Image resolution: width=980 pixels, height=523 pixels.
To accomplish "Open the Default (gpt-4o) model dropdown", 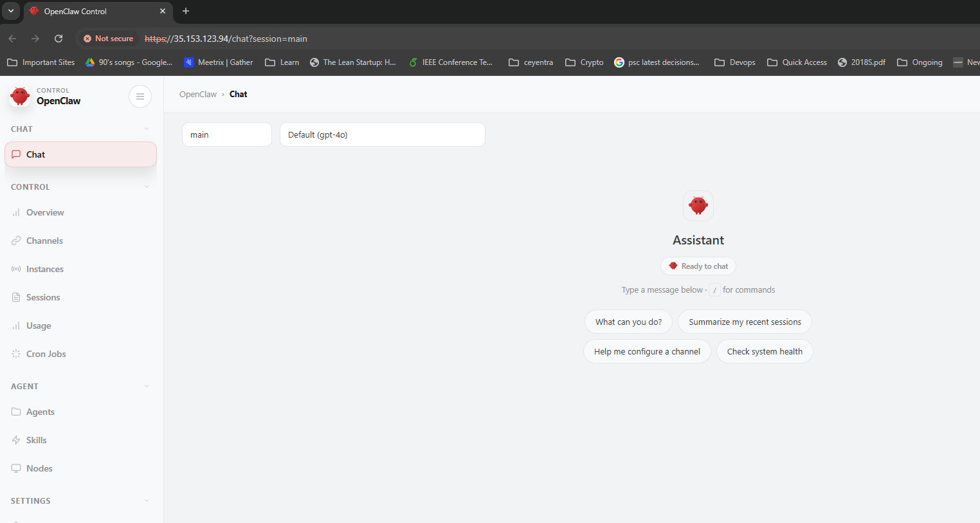I will coord(382,134).
